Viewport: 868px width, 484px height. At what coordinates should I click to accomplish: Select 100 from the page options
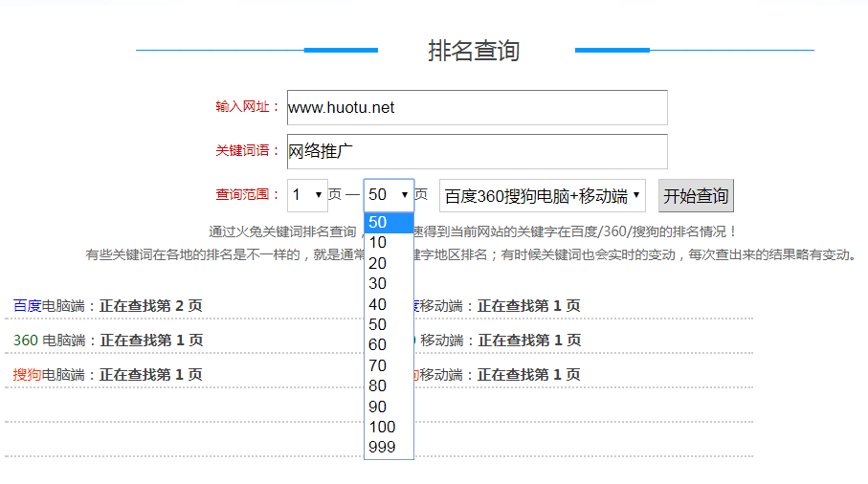388,427
